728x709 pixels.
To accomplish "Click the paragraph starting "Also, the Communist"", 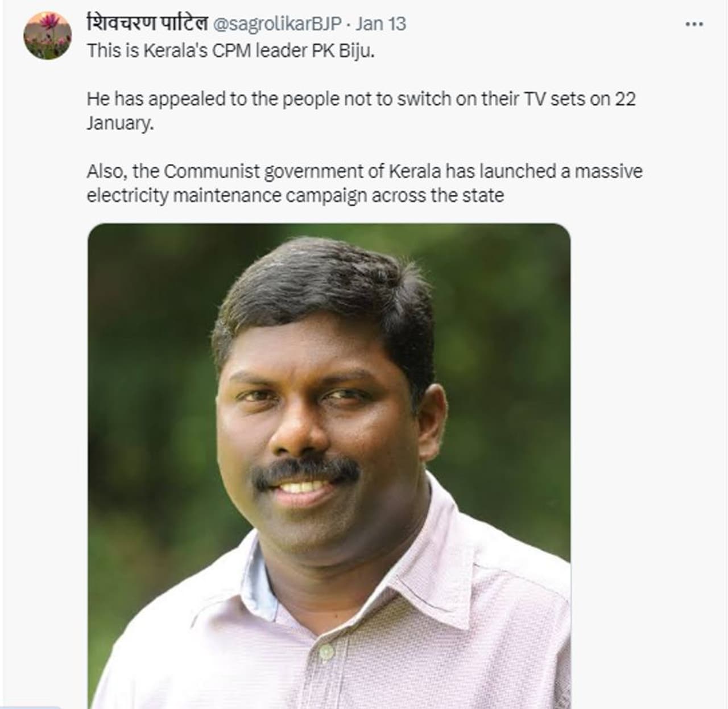I will 365,183.
